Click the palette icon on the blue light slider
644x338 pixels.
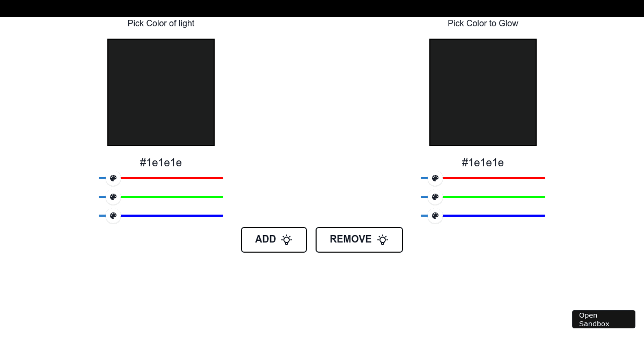tap(113, 216)
